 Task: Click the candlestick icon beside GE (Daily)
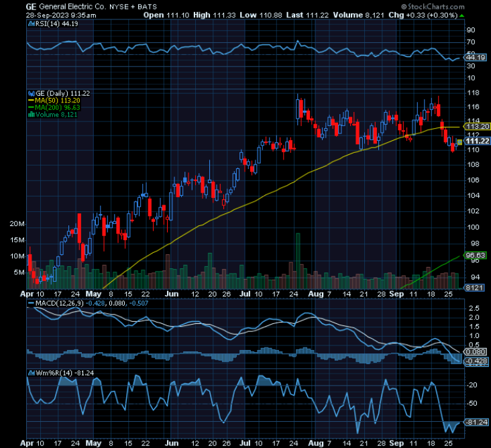[32, 93]
